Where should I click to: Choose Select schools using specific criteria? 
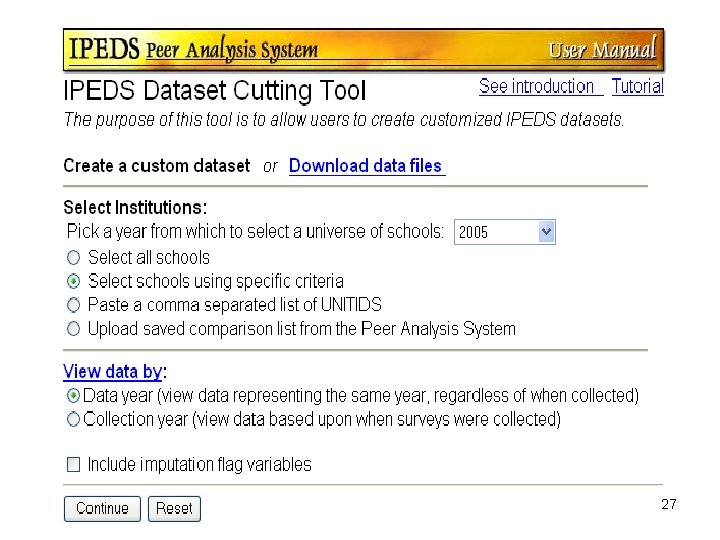(74, 281)
